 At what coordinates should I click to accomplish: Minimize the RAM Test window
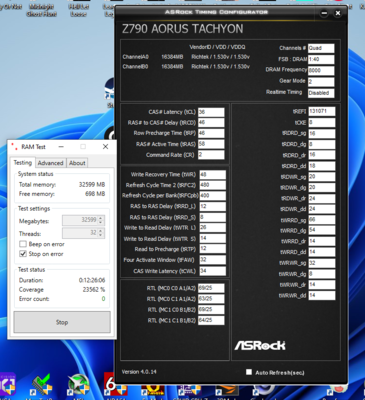click(61, 147)
